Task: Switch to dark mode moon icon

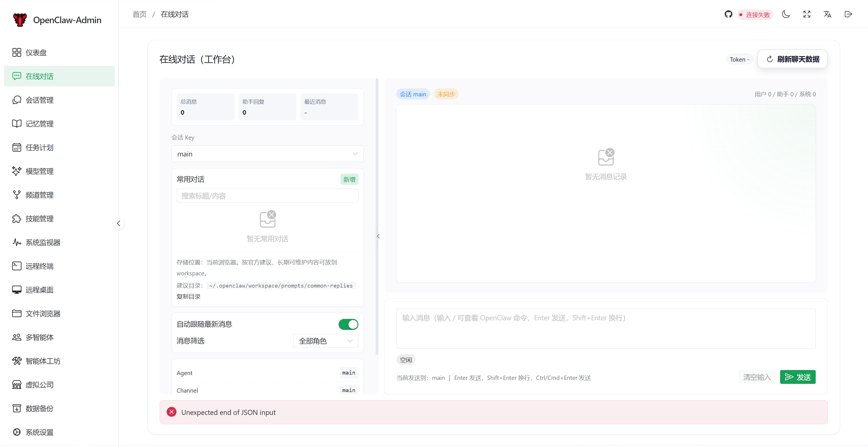Action: 786,14
